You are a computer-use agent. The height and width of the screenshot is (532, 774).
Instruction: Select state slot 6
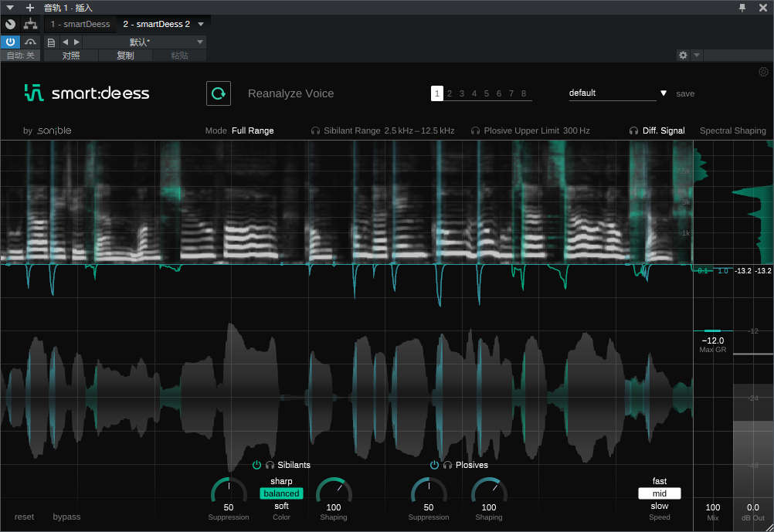[x=498, y=93]
